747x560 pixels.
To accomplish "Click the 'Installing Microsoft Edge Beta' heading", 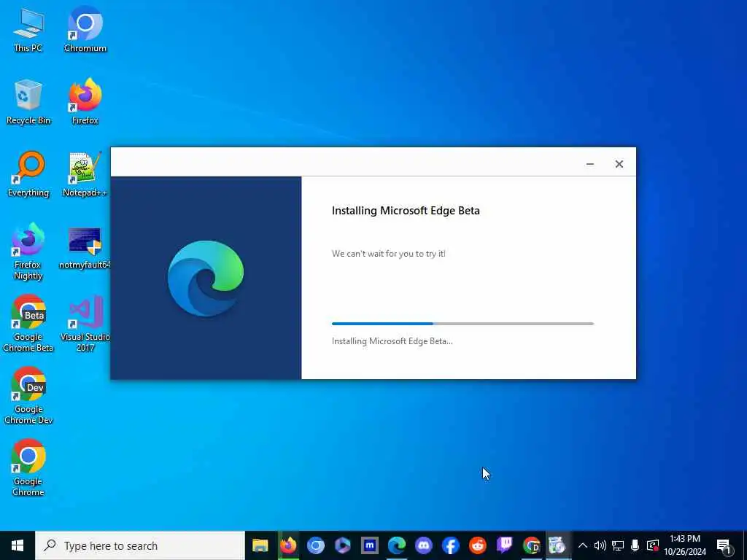I will coord(406,211).
